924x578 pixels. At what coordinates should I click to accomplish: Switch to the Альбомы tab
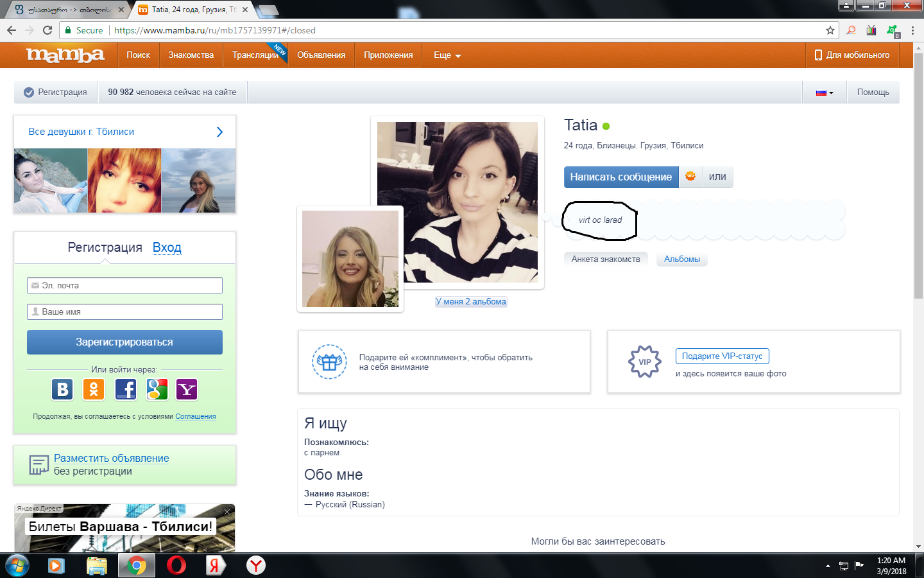point(681,259)
